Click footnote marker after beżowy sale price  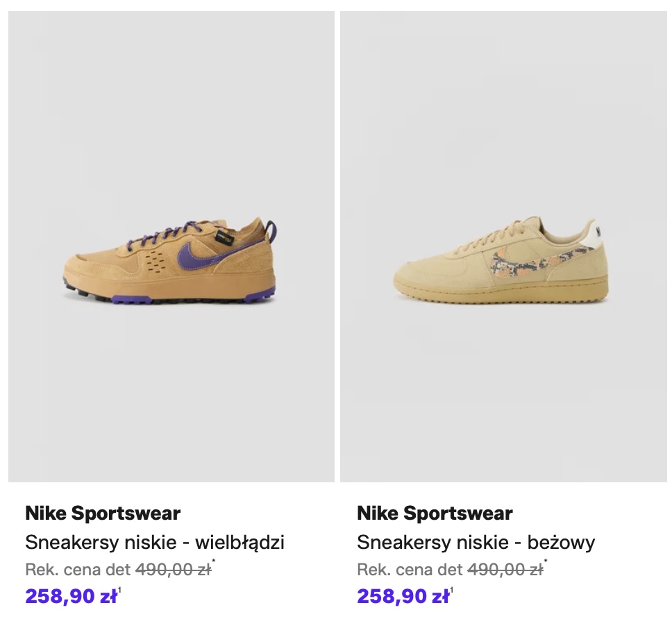[452, 591]
